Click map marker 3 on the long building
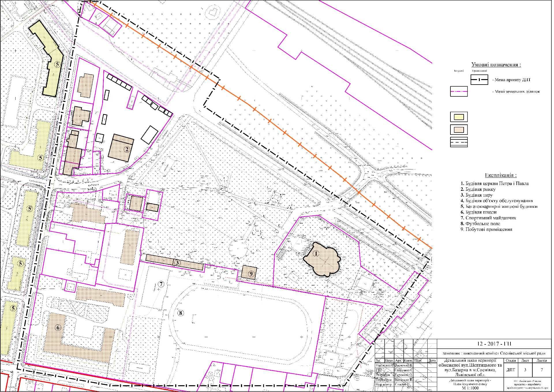 pyautogui.click(x=177, y=263)
